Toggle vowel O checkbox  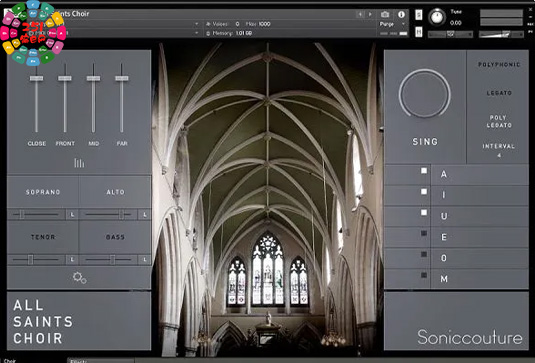pos(424,254)
